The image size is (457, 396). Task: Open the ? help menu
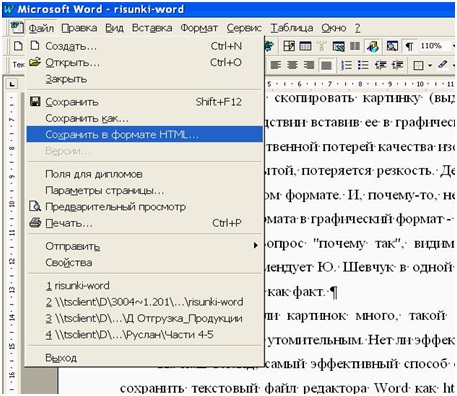point(357,28)
